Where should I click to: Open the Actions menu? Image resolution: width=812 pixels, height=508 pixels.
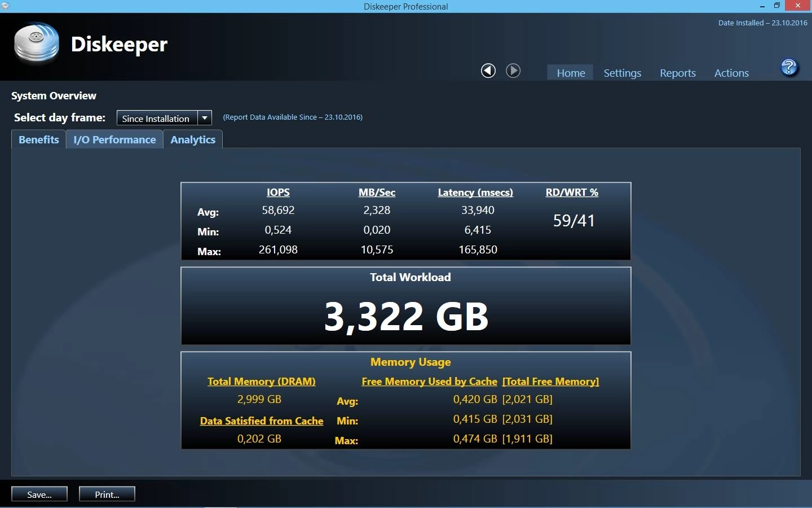pyautogui.click(x=731, y=73)
